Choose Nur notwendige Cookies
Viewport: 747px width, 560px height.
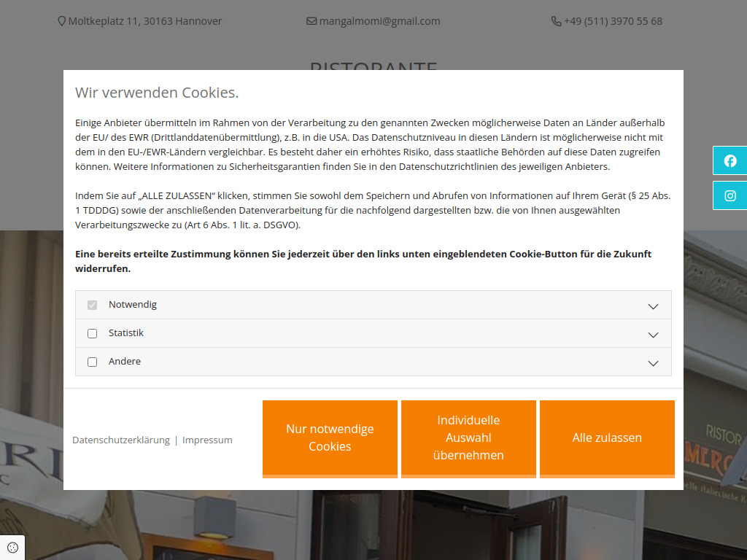(x=330, y=437)
